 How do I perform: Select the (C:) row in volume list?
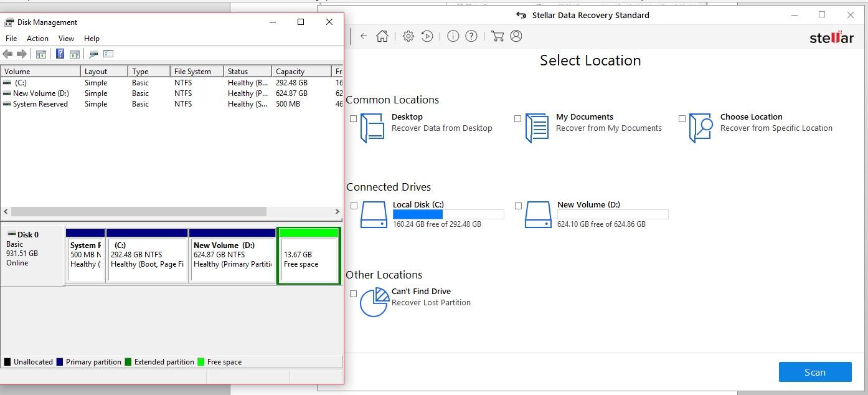[x=171, y=83]
